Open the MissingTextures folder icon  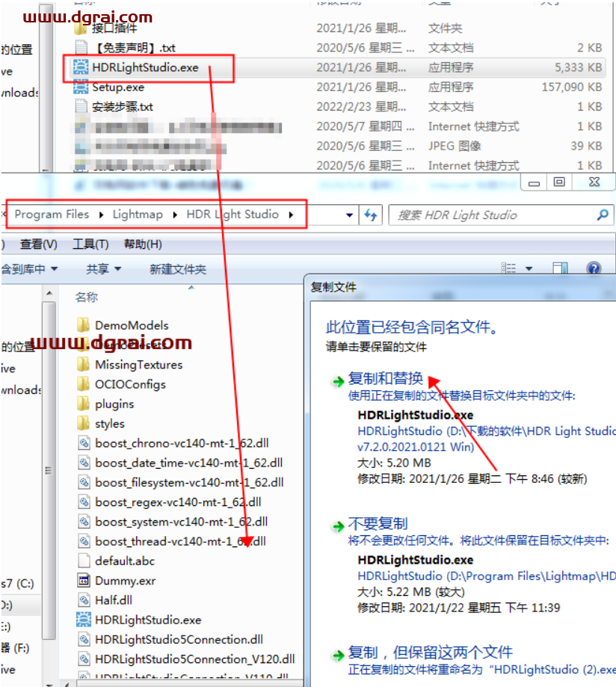[x=83, y=365]
